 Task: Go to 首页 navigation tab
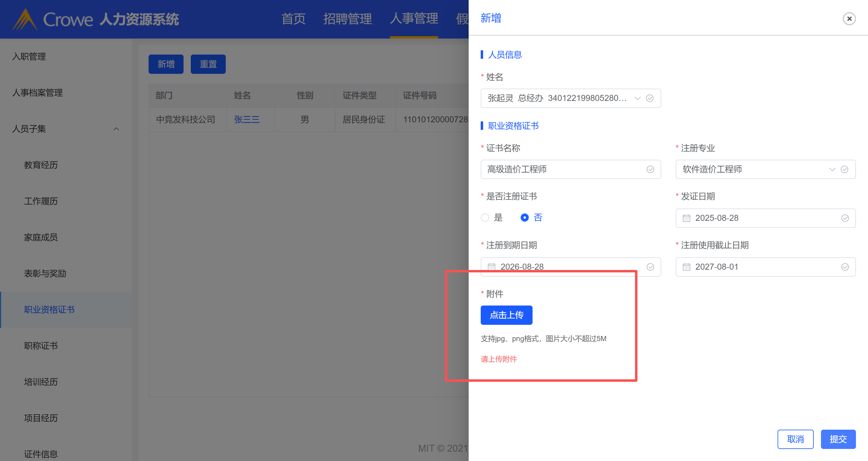click(x=293, y=19)
